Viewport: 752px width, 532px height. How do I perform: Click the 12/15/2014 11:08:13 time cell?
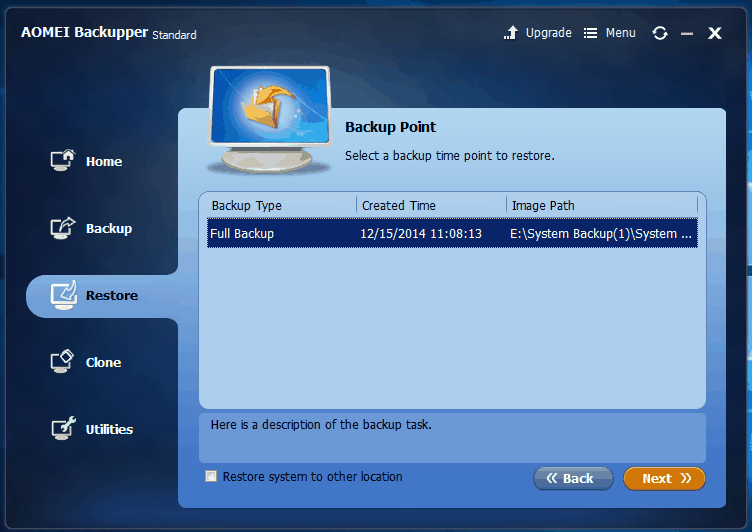coord(421,234)
